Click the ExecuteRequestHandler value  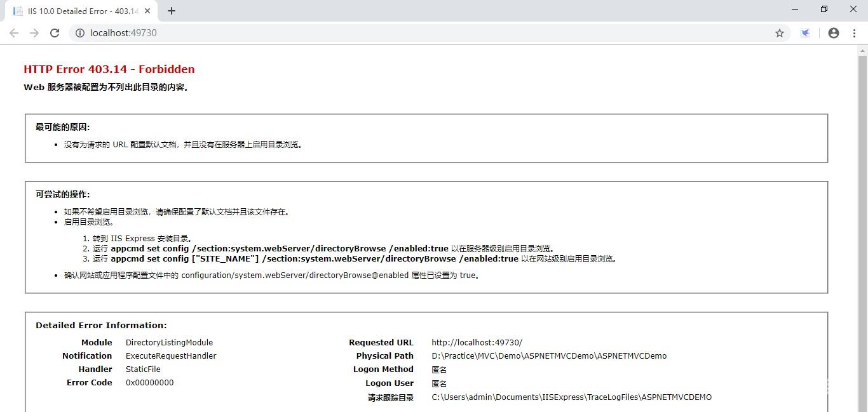171,356
